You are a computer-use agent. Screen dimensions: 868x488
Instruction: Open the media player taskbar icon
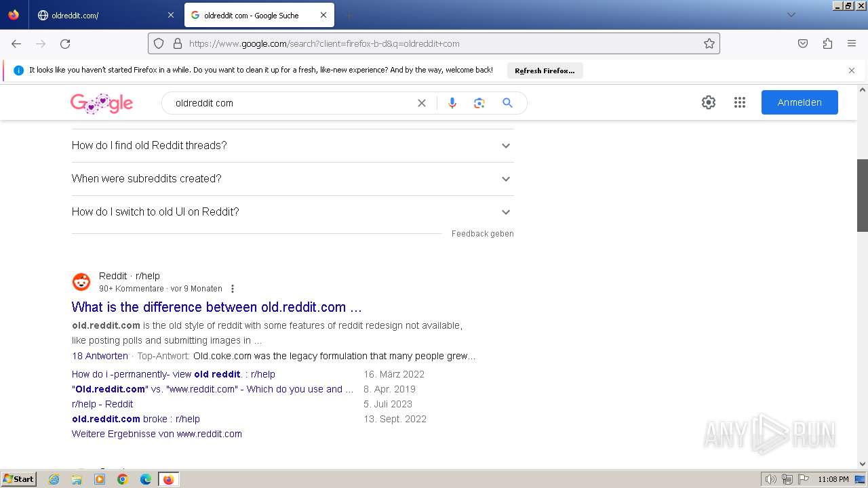click(100, 479)
